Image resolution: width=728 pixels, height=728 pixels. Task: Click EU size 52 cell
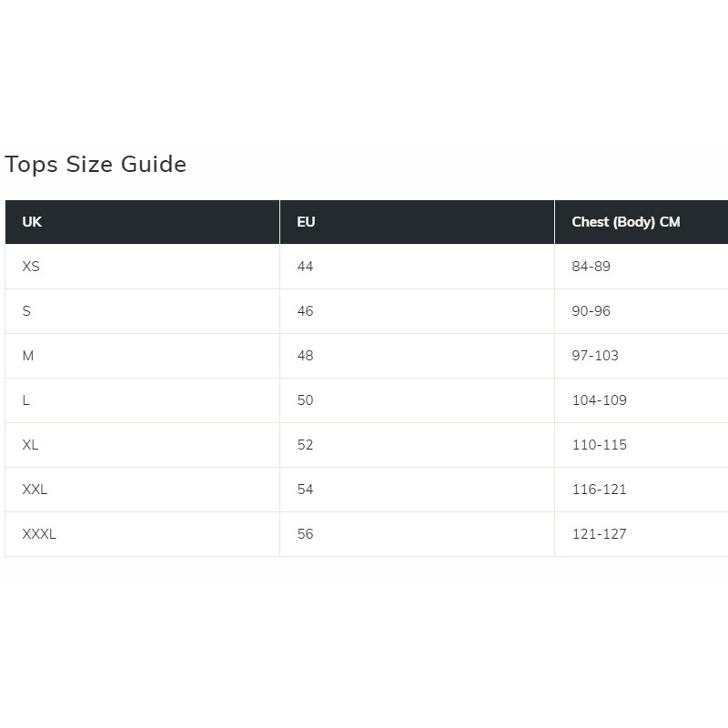(x=417, y=445)
